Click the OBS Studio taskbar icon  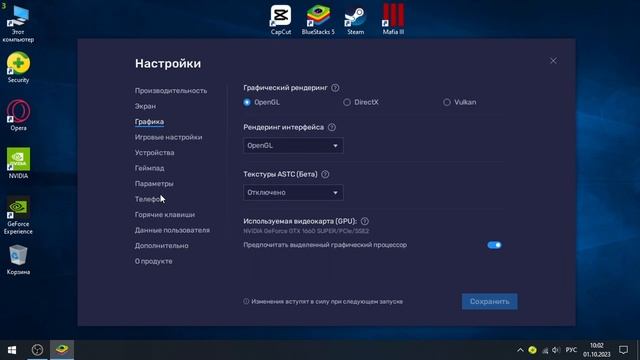pyautogui.click(x=37, y=350)
